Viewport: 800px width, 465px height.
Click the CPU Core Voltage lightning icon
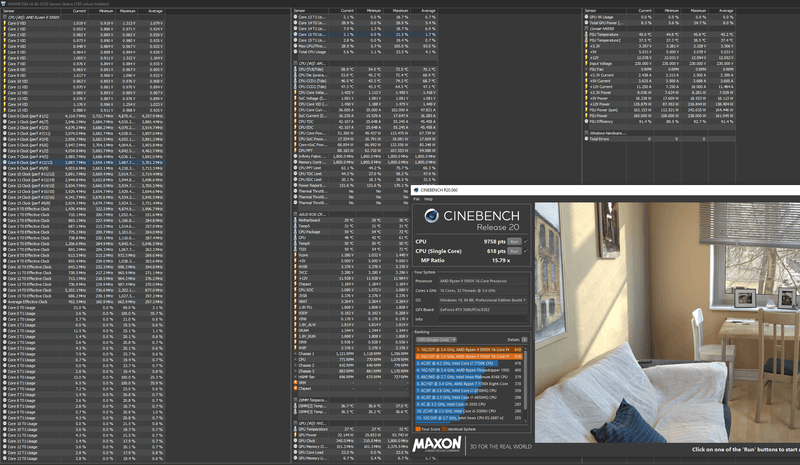tap(295, 92)
